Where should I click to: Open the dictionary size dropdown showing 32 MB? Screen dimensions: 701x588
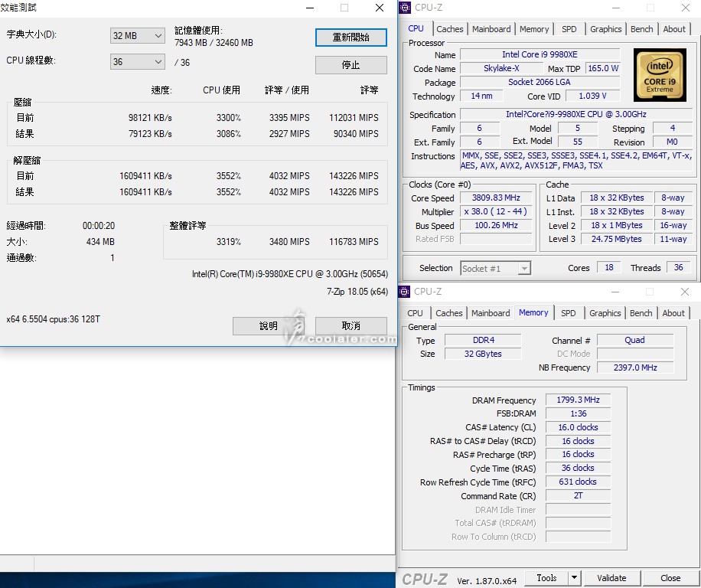[x=137, y=36]
